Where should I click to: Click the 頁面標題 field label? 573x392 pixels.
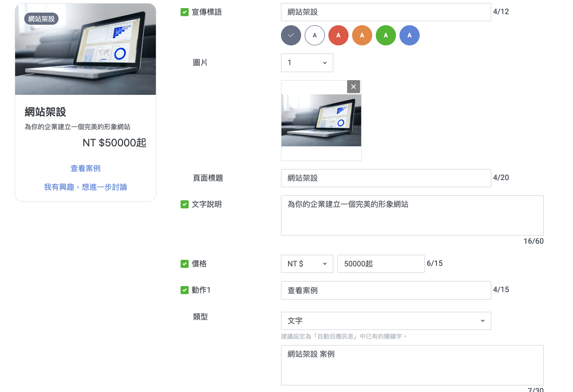[x=208, y=178]
